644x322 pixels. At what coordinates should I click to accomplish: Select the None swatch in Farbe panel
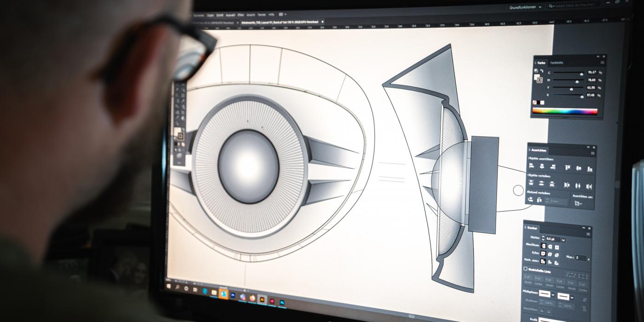click(x=535, y=102)
